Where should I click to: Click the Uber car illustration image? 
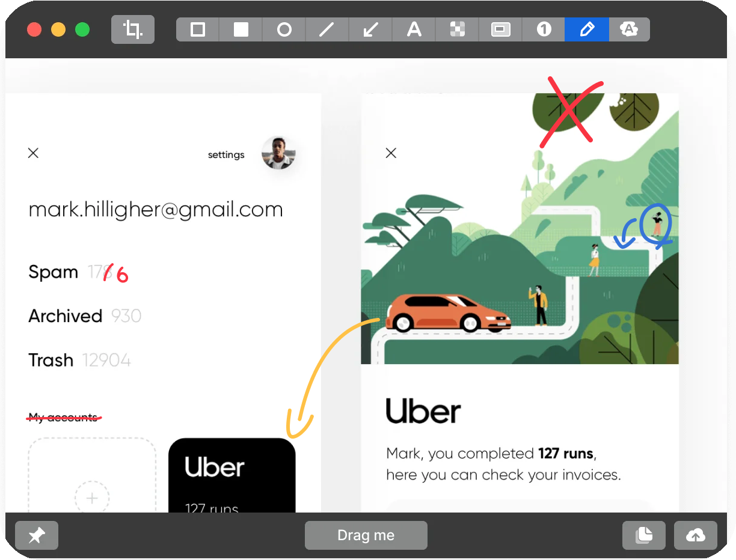520,228
